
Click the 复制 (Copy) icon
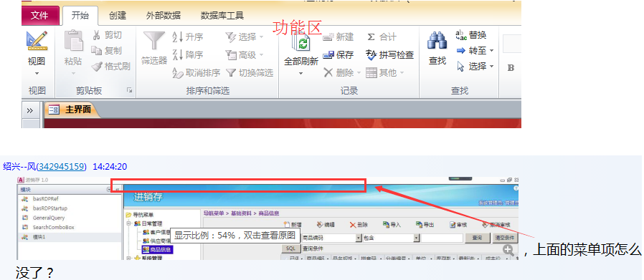point(97,50)
